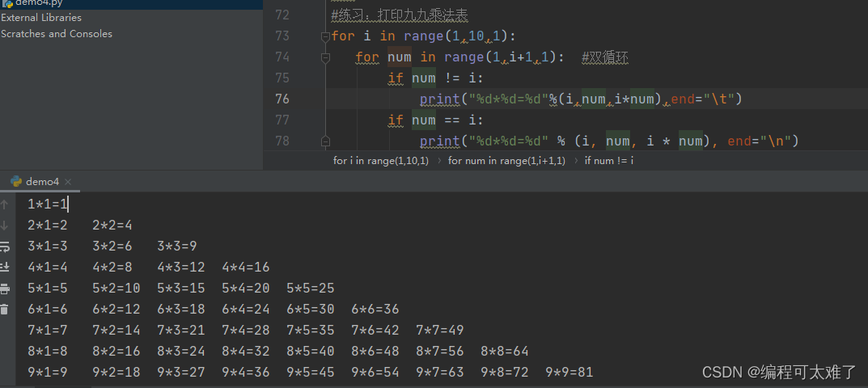Image resolution: width=868 pixels, height=388 pixels.
Task: Click console output '6*3=18'
Action: pos(181,310)
